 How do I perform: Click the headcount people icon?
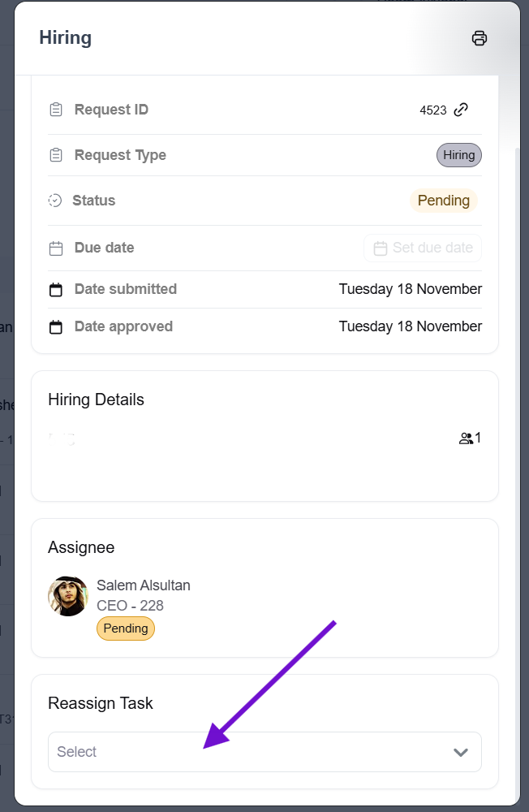[466, 438]
